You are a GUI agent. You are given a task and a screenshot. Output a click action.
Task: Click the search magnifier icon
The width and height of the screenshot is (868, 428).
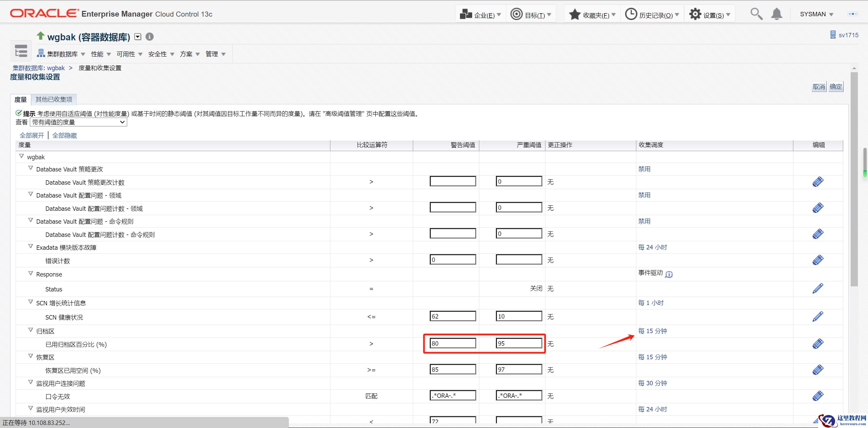tap(756, 14)
